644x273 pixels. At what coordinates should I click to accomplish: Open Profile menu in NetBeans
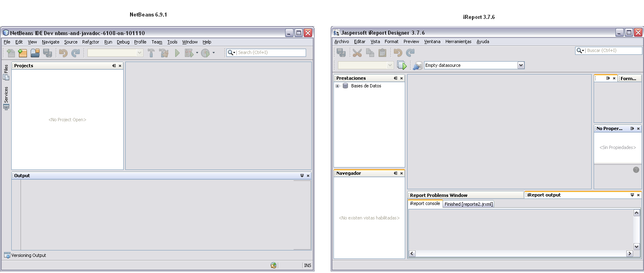(x=140, y=42)
